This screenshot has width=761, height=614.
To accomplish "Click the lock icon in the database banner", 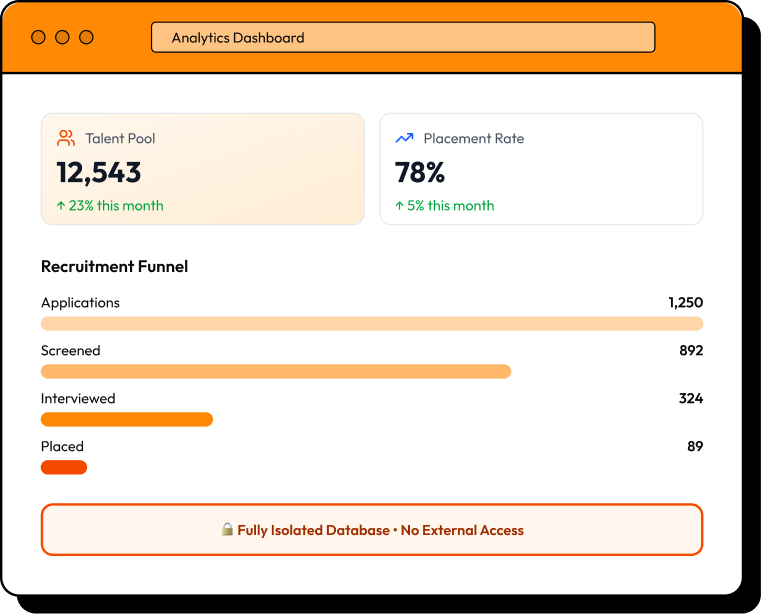I will click(x=227, y=530).
